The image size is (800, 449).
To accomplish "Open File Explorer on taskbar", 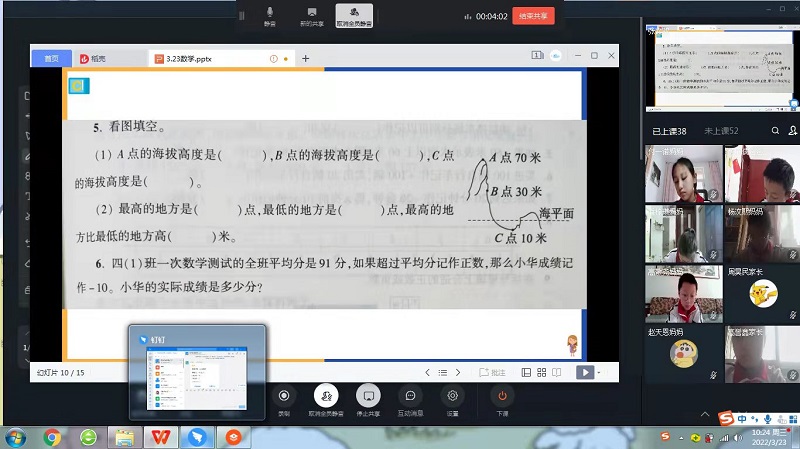I will [124, 438].
